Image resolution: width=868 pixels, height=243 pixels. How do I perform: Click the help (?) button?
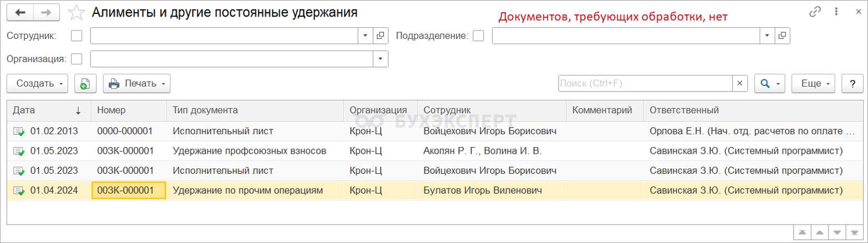point(852,83)
